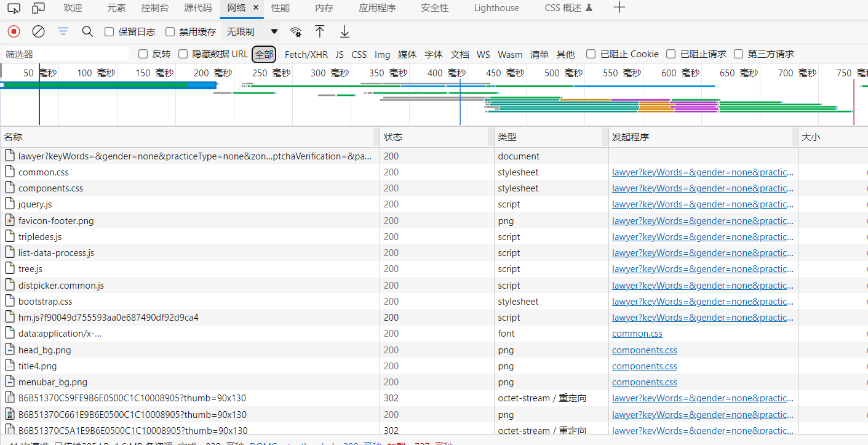Select the inspect element picker icon

pyautogui.click(x=14, y=8)
